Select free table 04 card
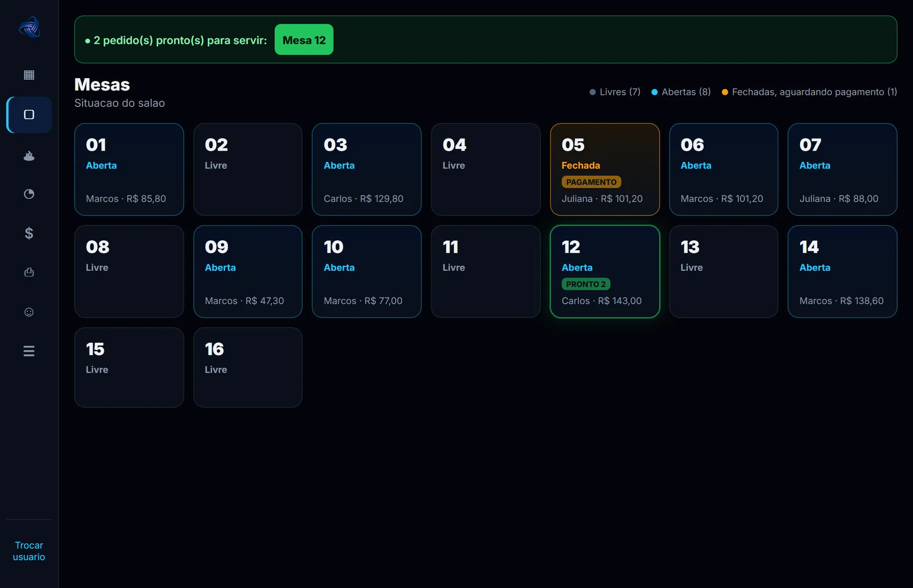 [486, 169]
